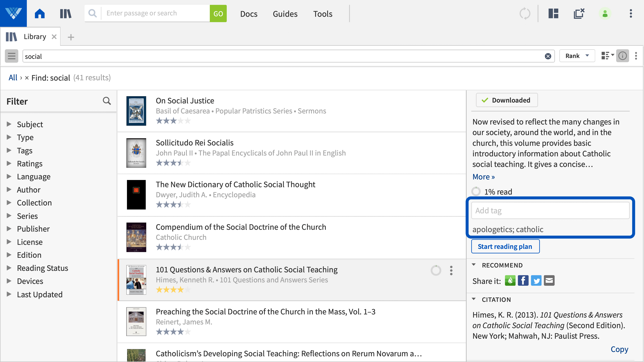Open Sollicitudo Rei Socialis cover thumbnail

pyautogui.click(x=136, y=153)
